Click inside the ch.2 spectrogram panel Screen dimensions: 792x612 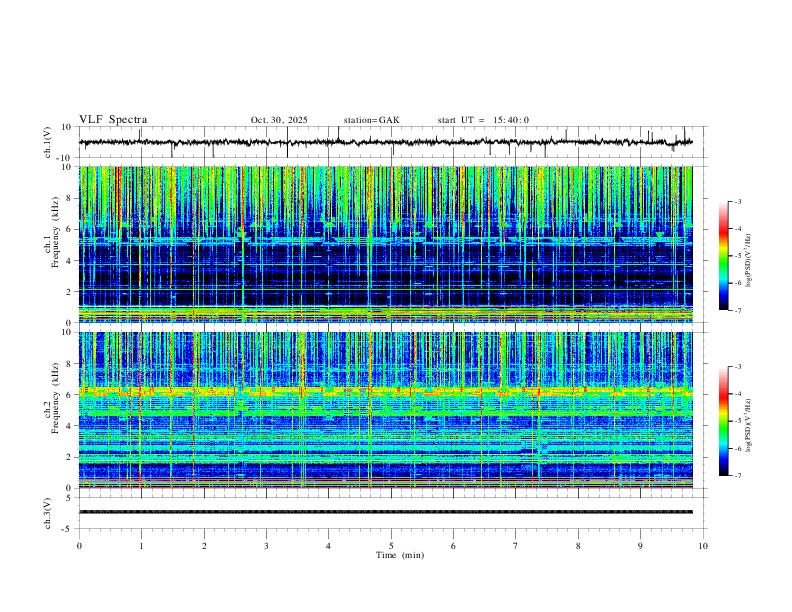click(386, 410)
